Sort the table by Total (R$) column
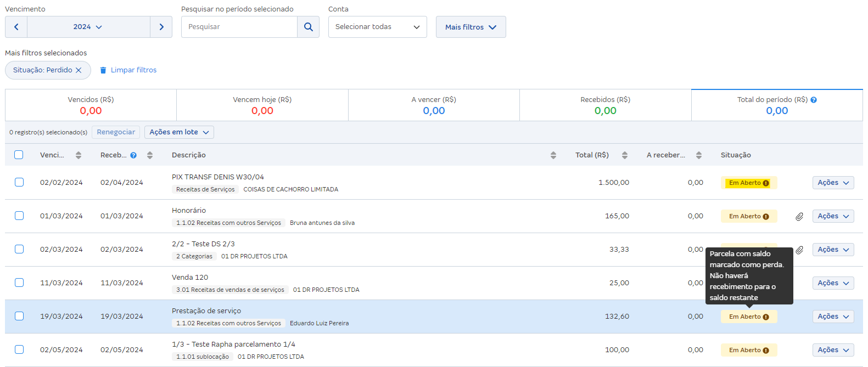 pyautogui.click(x=624, y=155)
